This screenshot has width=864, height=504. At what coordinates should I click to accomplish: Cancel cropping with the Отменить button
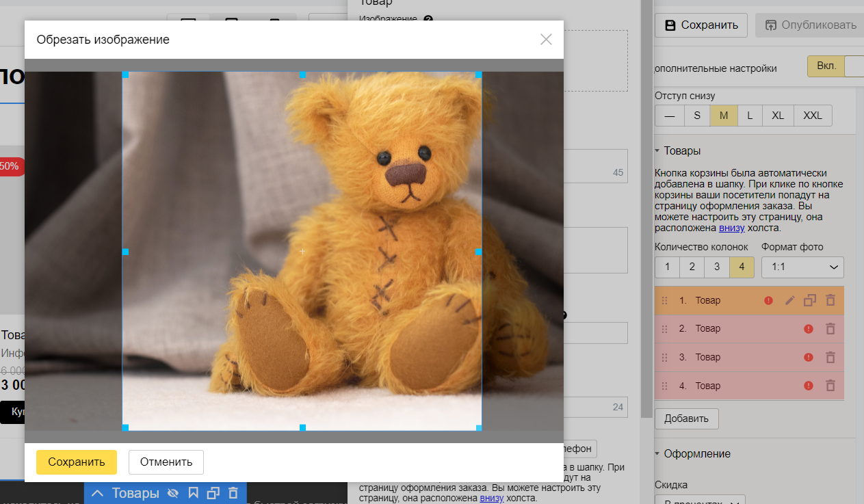(x=166, y=462)
